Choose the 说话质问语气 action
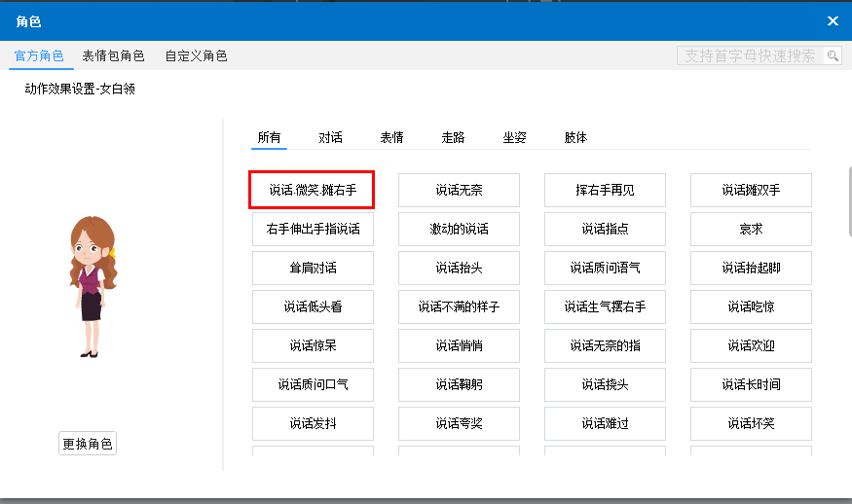The width and height of the screenshot is (852, 504). [606, 268]
